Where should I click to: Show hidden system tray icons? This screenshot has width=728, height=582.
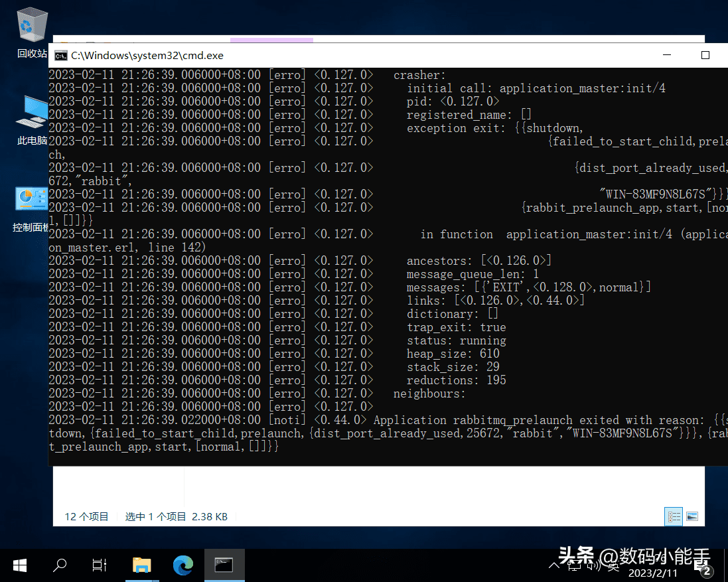[x=555, y=565]
